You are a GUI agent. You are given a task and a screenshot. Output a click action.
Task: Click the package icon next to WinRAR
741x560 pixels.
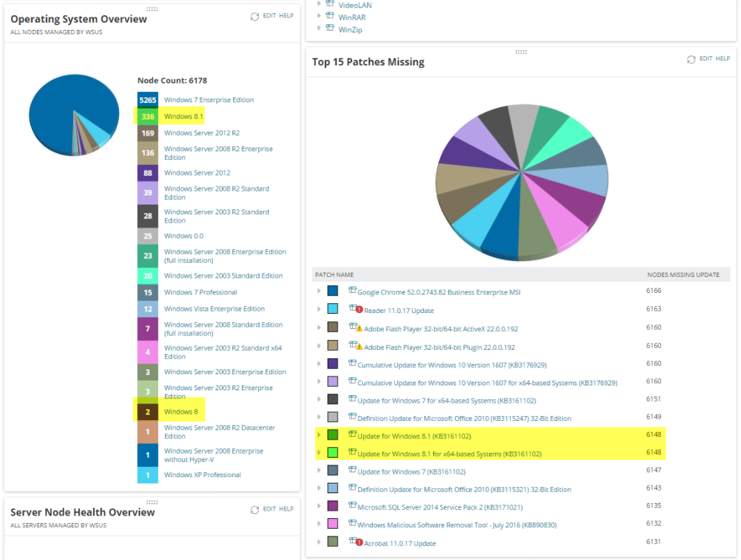click(330, 16)
